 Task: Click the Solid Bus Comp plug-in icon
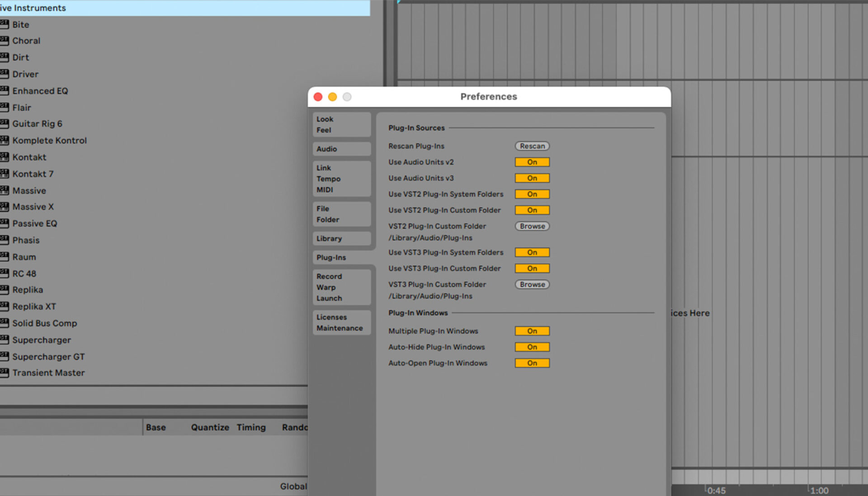pyautogui.click(x=5, y=323)
